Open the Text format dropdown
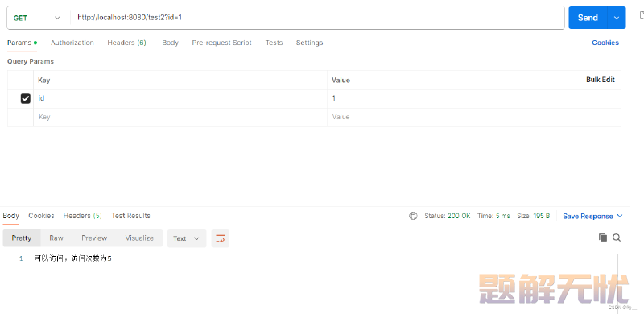644x314 pixels. point(187,238)
